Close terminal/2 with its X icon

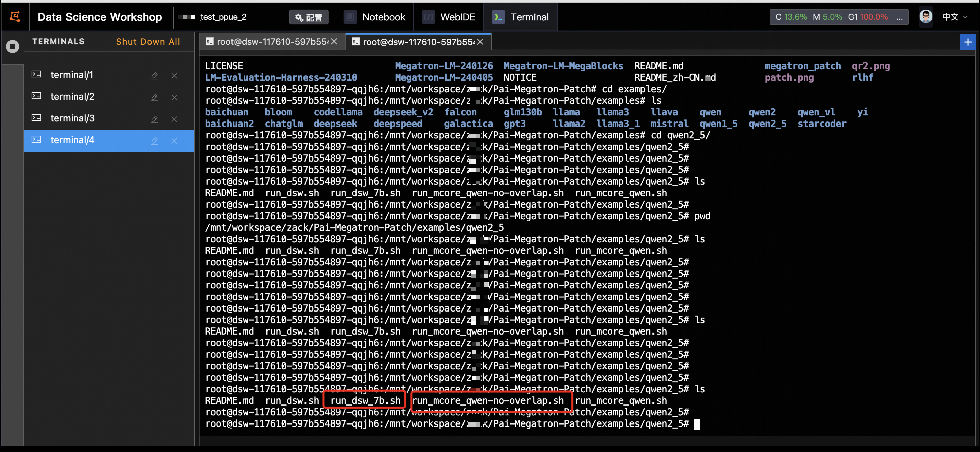[x=174, y=97]
